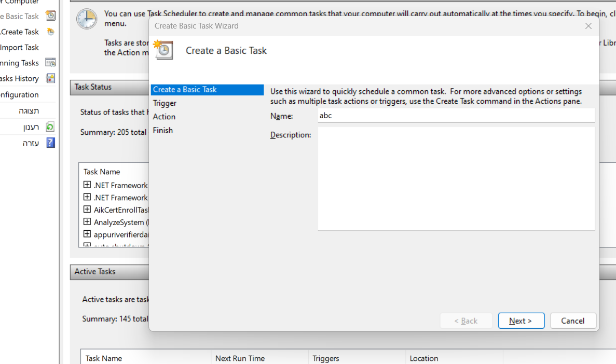
Task: Click the Name input field containing abc
Action: 456,116
